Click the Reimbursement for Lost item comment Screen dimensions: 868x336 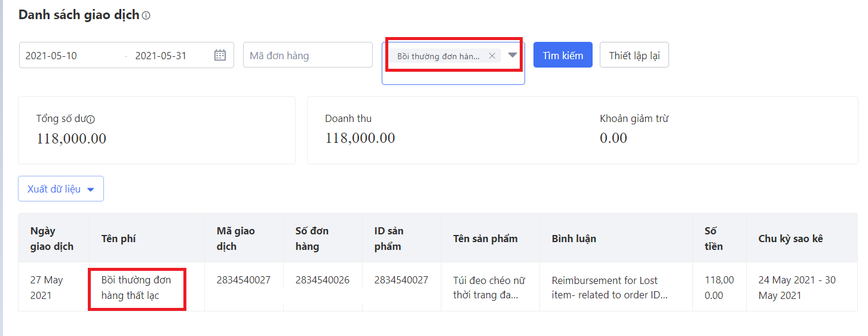pyautogui.click(x=609, y=287)
